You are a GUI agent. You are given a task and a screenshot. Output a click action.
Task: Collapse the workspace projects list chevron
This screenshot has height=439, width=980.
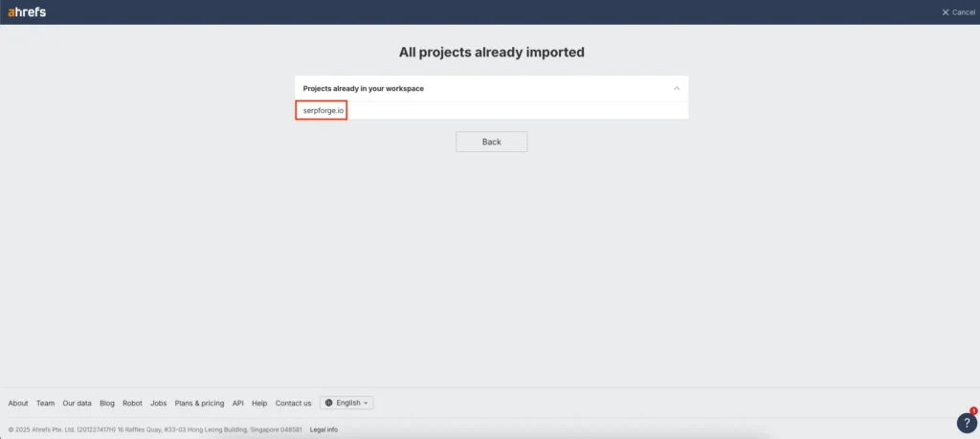pyautogui.click(x=677, y=88)
